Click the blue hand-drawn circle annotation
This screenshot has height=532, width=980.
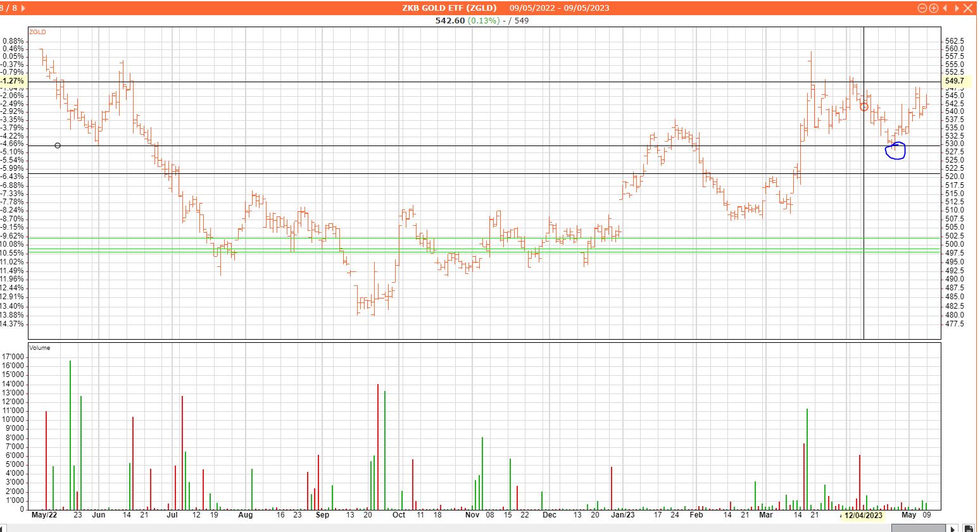[x=896, y=151]
